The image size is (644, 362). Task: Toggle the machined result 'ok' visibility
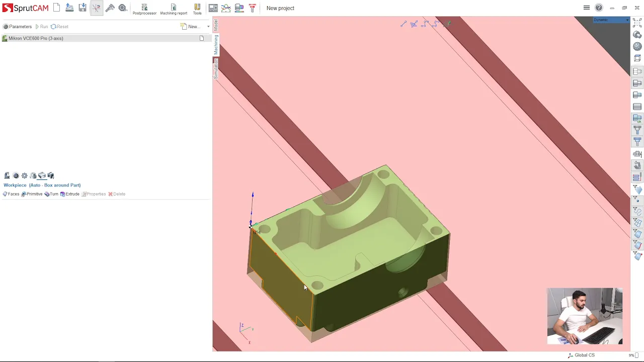637,119
